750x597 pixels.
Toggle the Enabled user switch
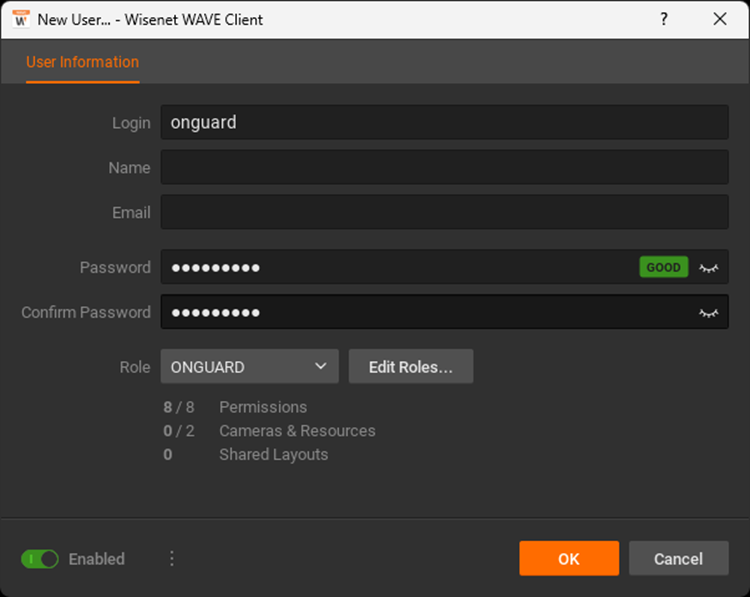point(40,559)
